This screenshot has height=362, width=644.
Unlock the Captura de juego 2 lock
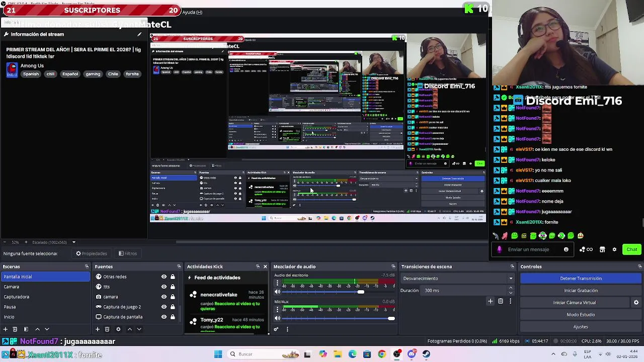click(x=173, y=307)
